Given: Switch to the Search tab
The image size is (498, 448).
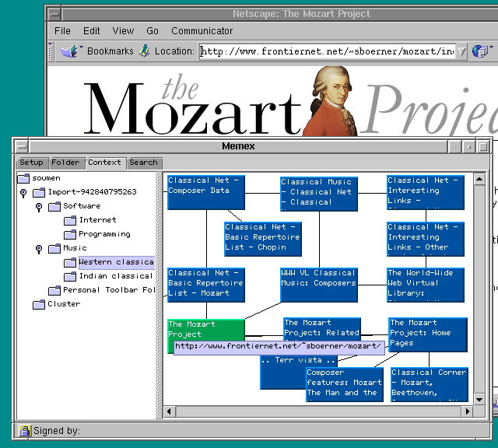Looking at the screenshot, I should [x=144, y=163].
